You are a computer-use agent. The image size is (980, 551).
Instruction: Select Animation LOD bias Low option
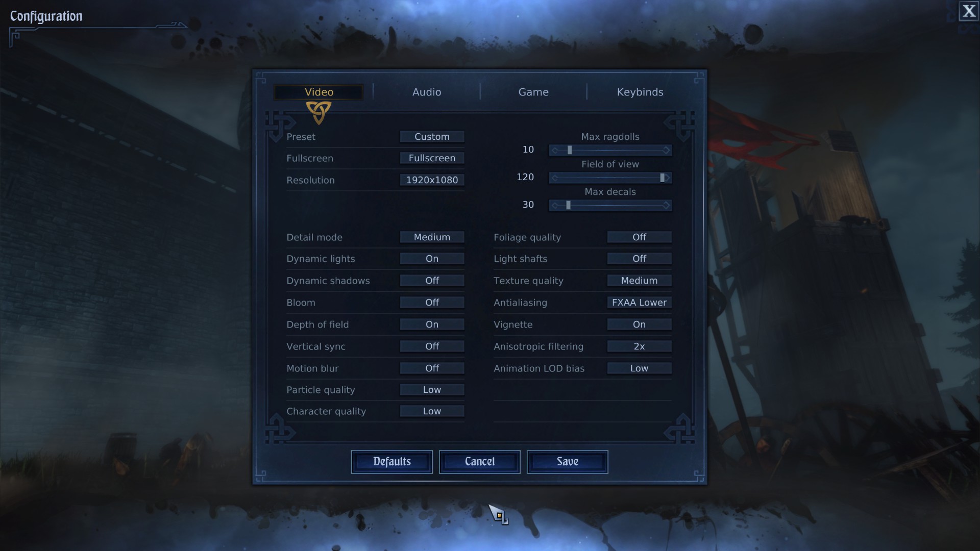[639, 368]
